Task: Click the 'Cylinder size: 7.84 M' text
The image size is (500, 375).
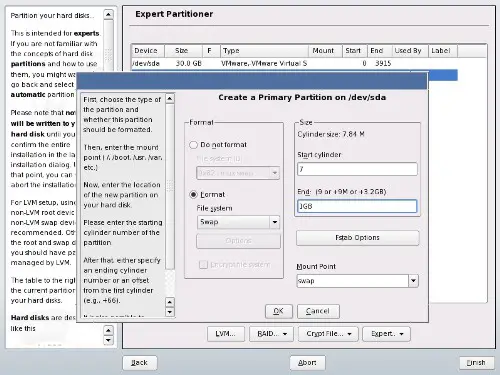Action: [331, 134]
